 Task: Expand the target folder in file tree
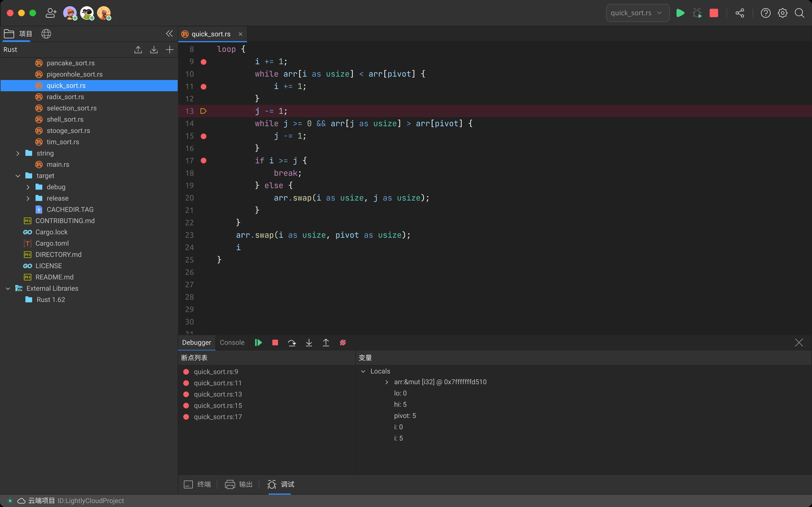click(x=17, y=175)
